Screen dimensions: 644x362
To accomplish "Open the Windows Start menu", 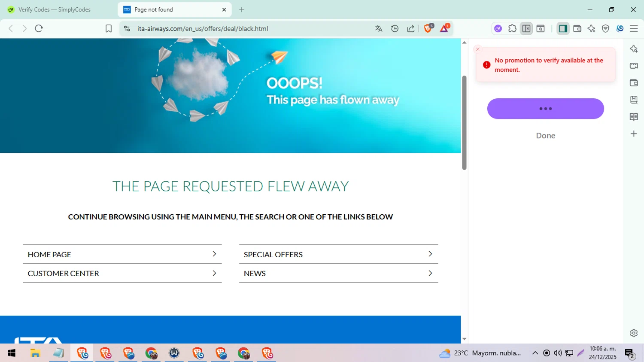I will (x=12, y=353).
